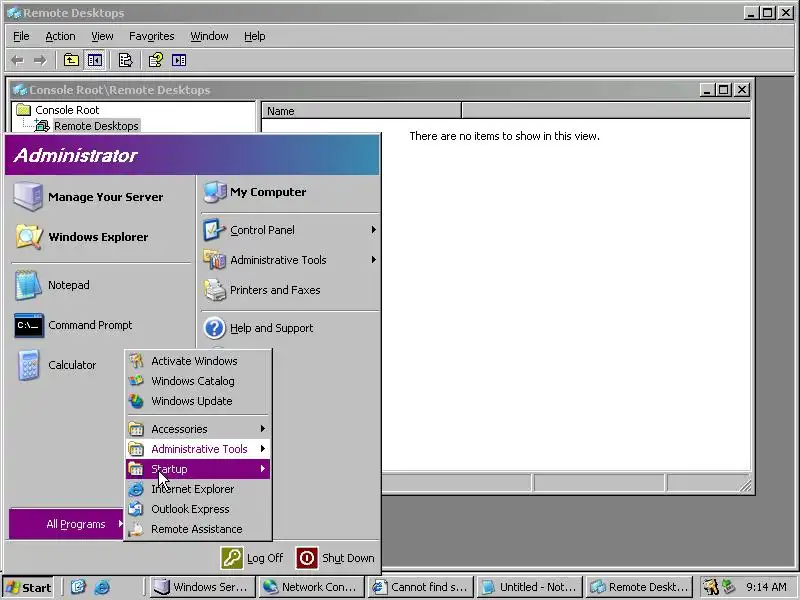Viewport: 800px width, 600px height.
Task: Switch to Untitled - Notepad taskbar button
Action: (530, 587)
